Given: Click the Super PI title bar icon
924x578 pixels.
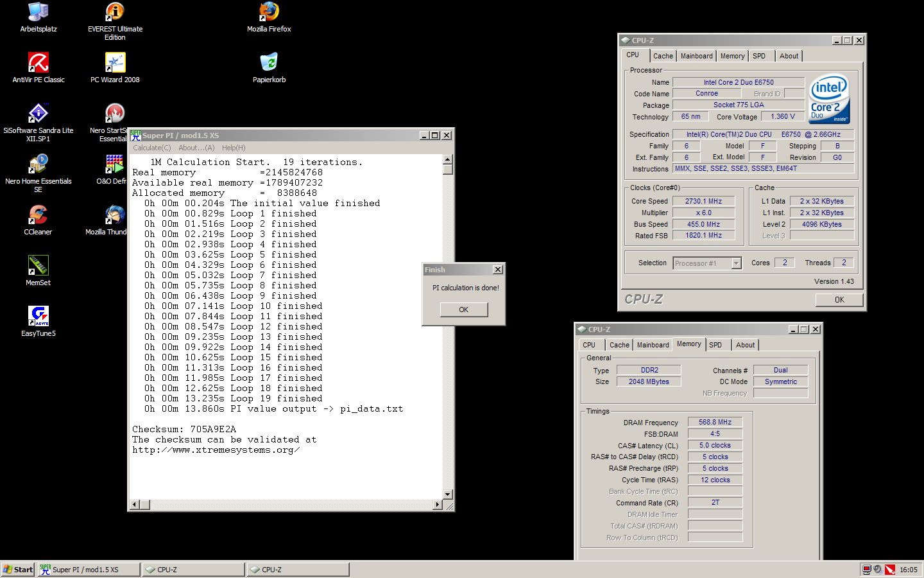Looking at the screenshot, I should coord(135,135).
